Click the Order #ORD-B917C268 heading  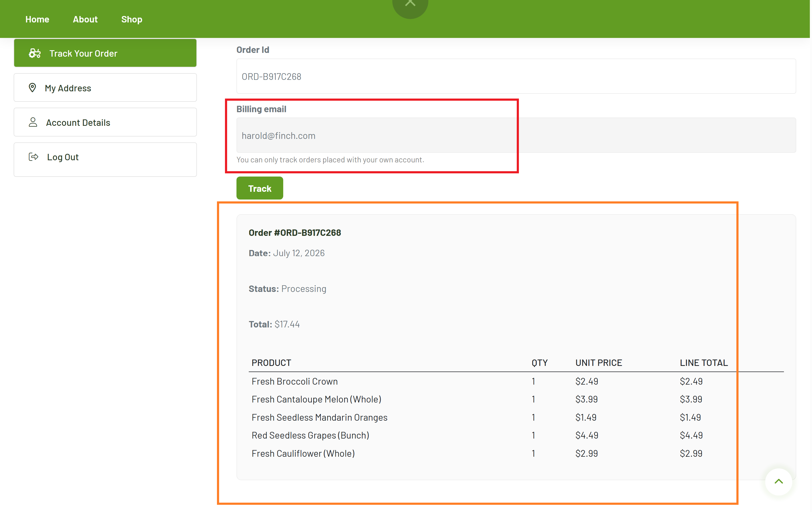[295, 233]
